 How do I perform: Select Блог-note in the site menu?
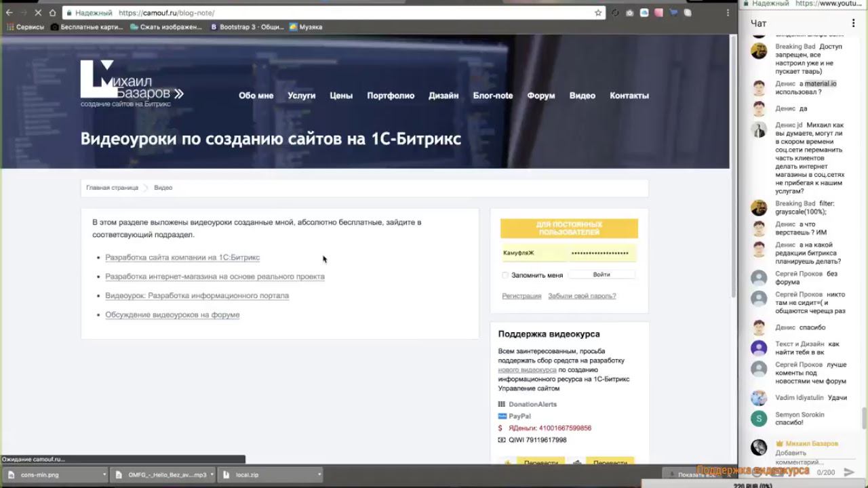(x=493, y=96)
